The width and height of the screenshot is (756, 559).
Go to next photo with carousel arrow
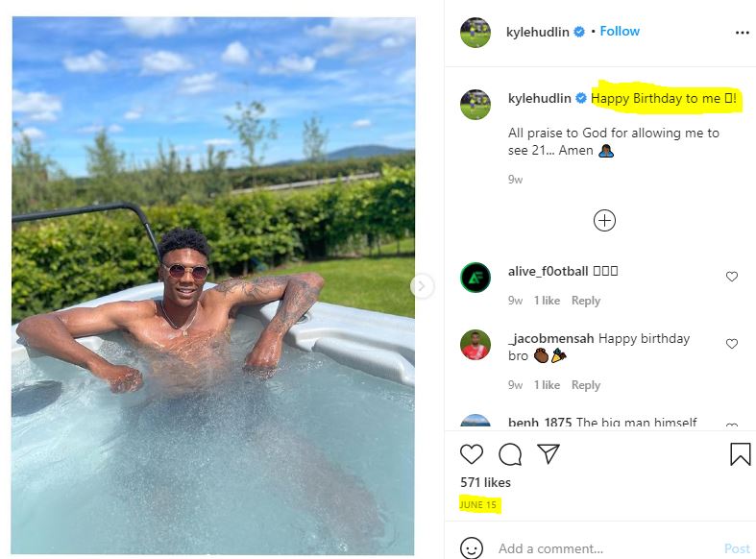pos(422,286)
